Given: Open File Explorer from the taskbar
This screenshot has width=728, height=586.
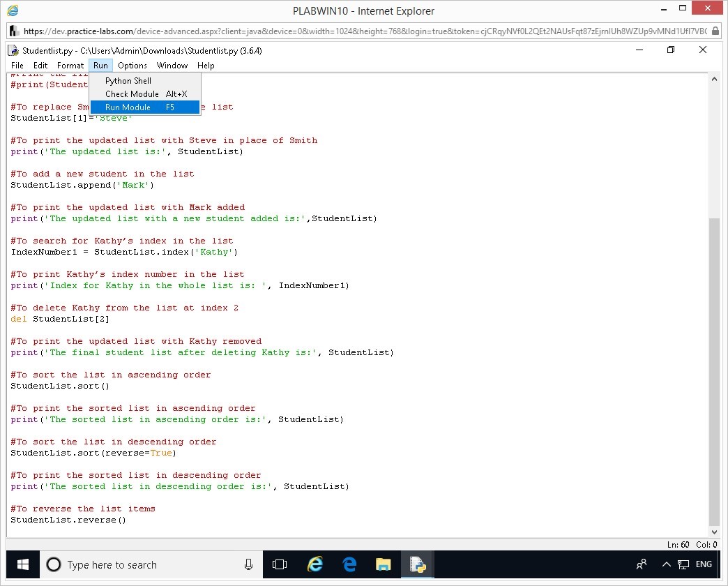Looking at the screenshot, I should click(384, 564).
